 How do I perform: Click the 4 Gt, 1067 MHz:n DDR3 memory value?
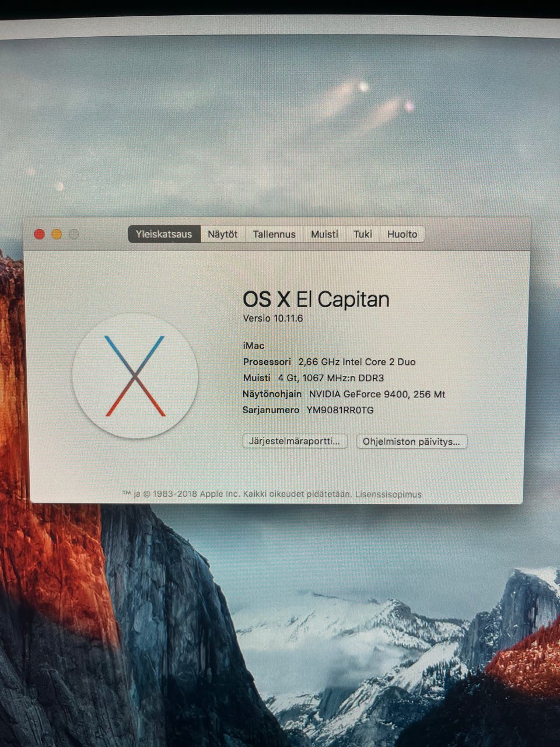click(x=331, y=378)
